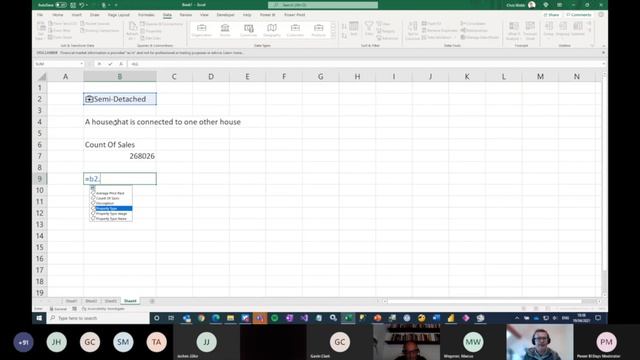Click the Group outline button

[549, 29]
